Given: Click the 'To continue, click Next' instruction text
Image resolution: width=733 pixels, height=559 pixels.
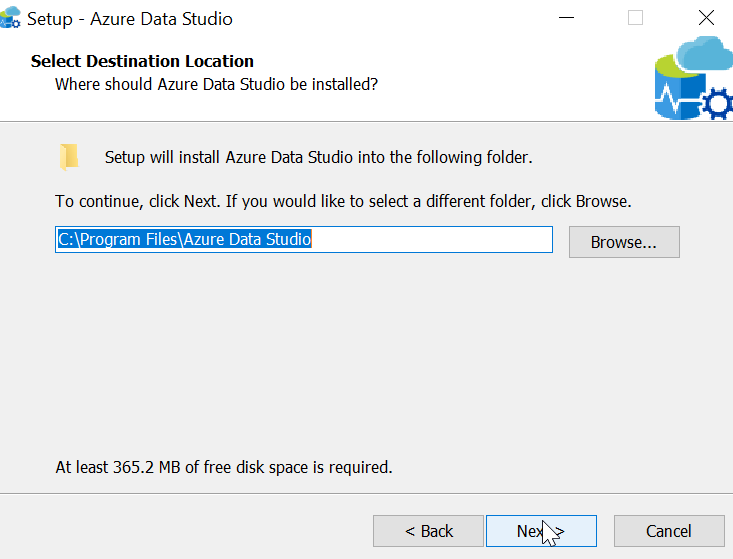Looking at the screenshot, I should (x=343, y=201).
